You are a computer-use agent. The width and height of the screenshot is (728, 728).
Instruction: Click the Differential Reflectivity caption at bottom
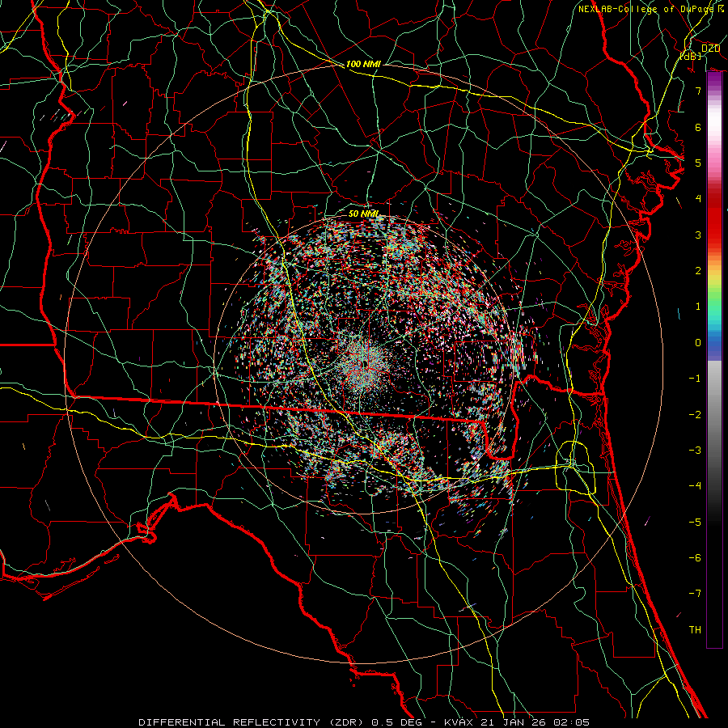click(x=364, y=722)
